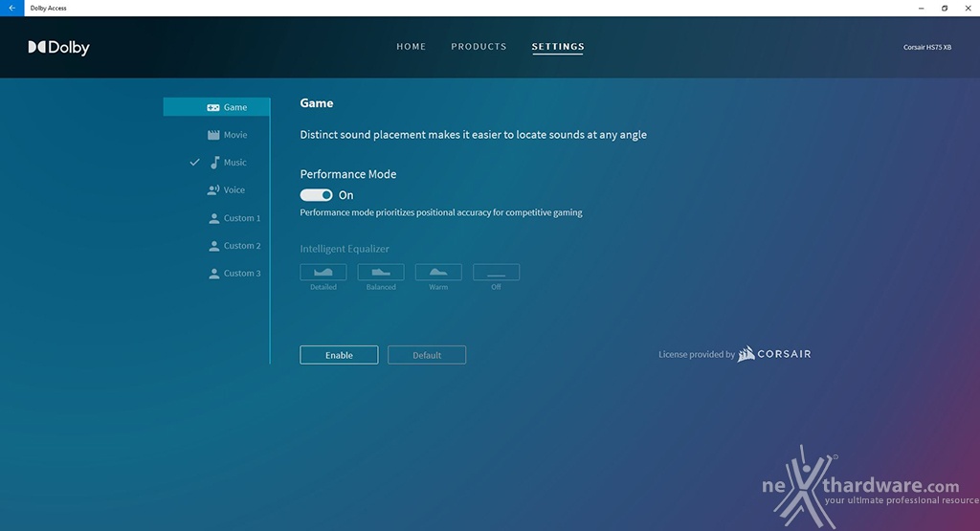Set Intelligent Equalizer to Off

click(496, 272)
